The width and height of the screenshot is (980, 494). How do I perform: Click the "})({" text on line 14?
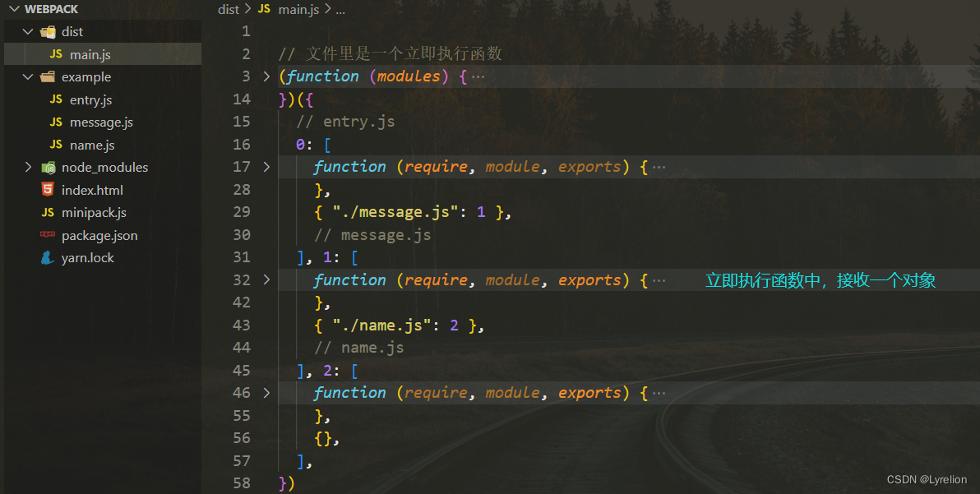click(x=296, y=99)
